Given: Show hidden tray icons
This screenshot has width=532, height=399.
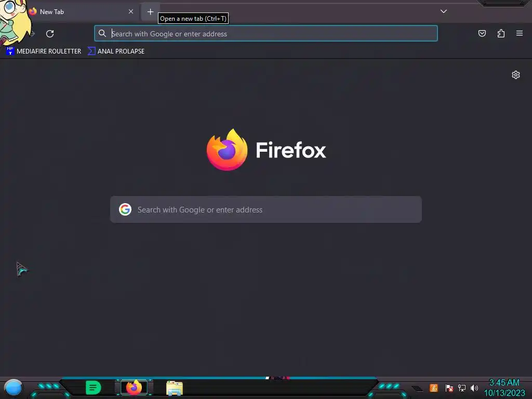Looking at the screenshot, I should (417, 389).
